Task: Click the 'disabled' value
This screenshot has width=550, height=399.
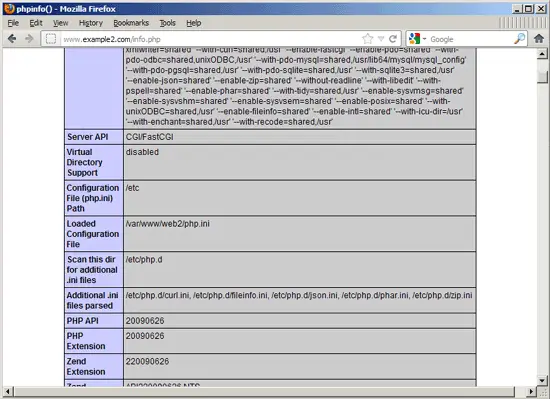Action: click(142, 152)
